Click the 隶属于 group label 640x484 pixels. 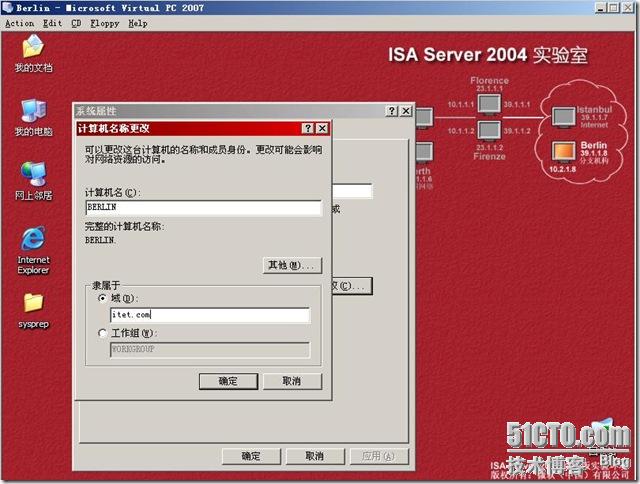click(x=106, y=285)
